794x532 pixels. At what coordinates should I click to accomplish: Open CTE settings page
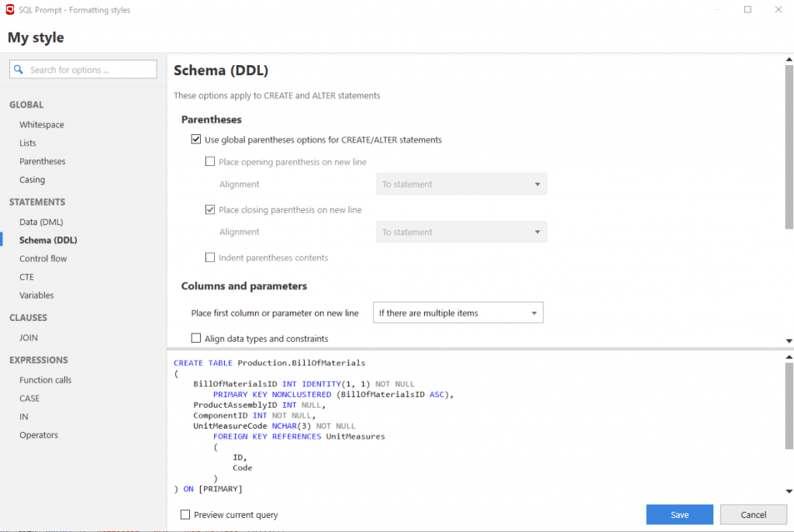pyautogui.click(x=26, y=277)
